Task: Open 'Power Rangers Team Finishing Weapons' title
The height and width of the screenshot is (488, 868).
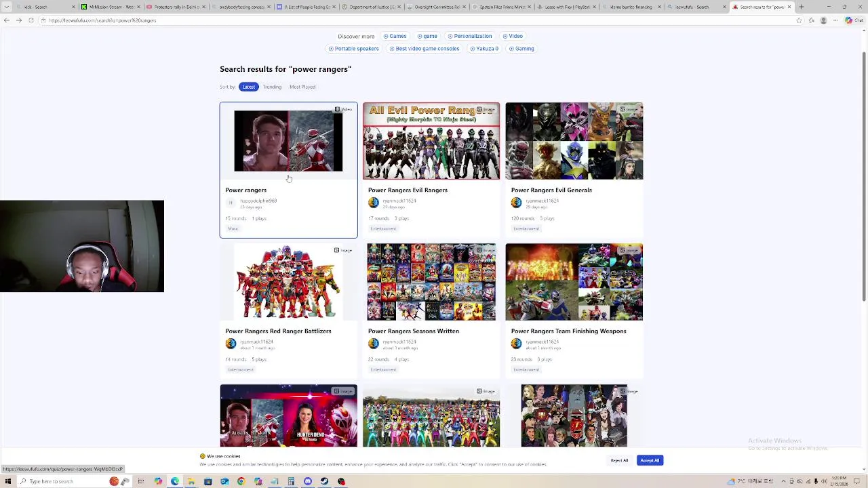Action: (x=568, y=331)
